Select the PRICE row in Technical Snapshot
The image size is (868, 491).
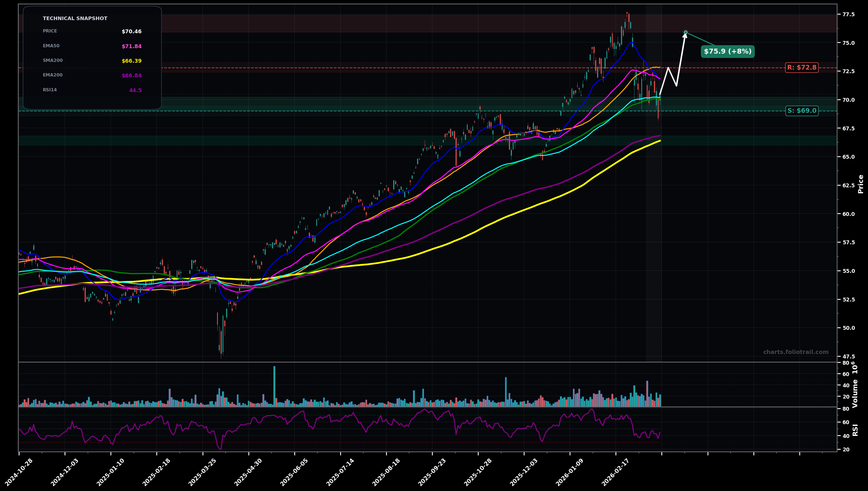(51, 31)
